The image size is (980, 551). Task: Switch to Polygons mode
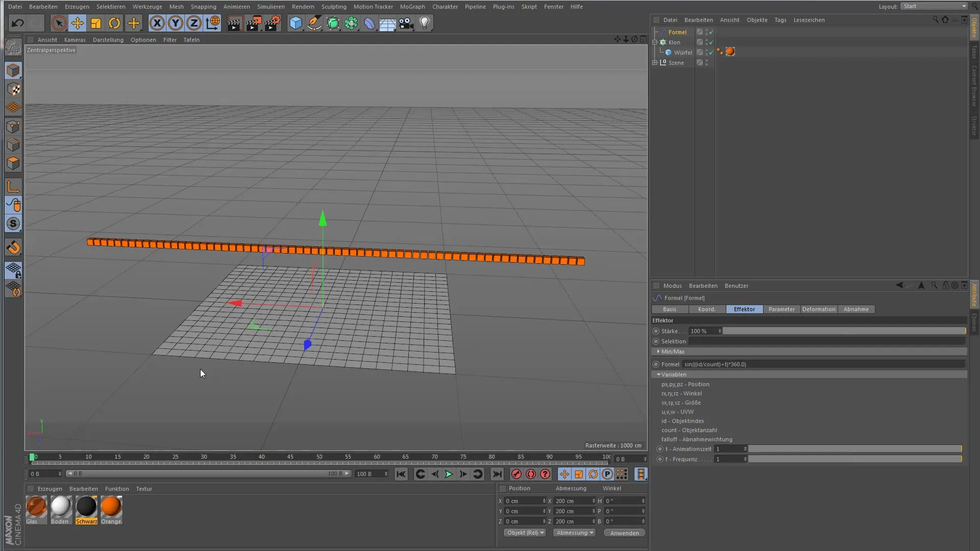[13, 164]
